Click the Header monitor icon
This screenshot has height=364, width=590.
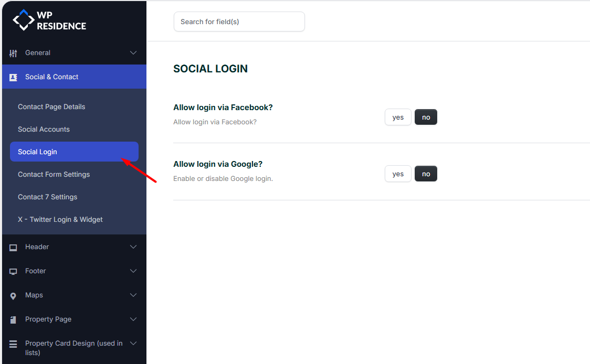tap(13, 247)
